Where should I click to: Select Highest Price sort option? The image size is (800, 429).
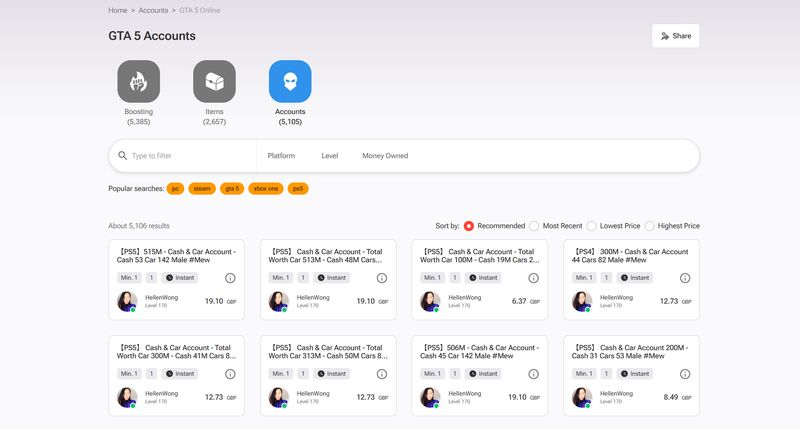pos(649,226)
